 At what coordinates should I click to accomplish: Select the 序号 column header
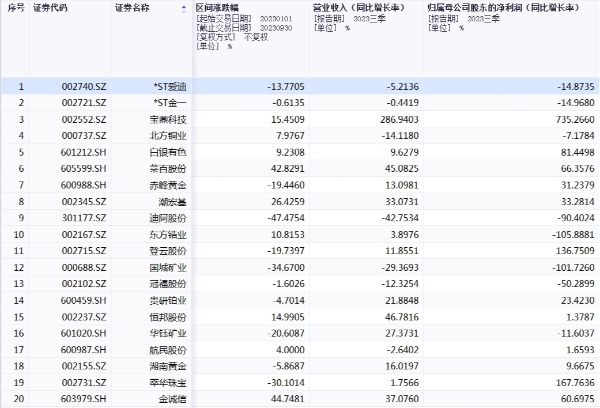pos(16,8)
